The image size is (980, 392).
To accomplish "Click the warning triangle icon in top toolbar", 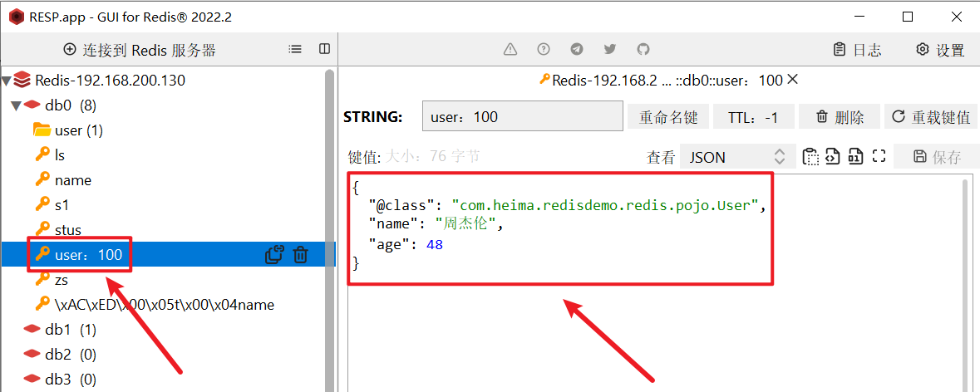I will coord(510,49).
